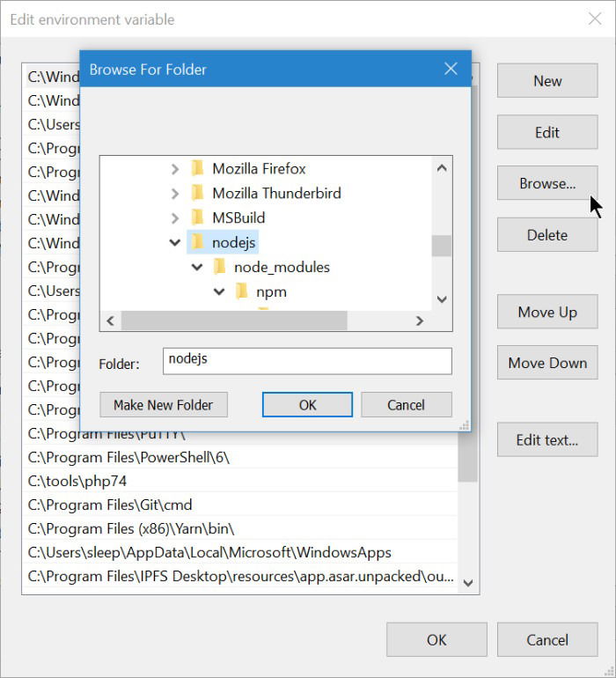
Task: Select the C:\tools\php74 path entry
Action: 240,481
